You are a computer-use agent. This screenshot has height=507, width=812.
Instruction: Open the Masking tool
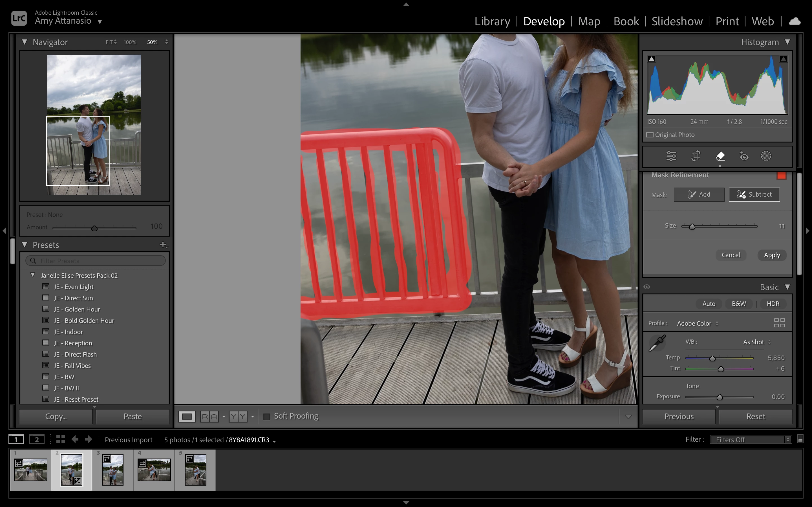[766, 156]
